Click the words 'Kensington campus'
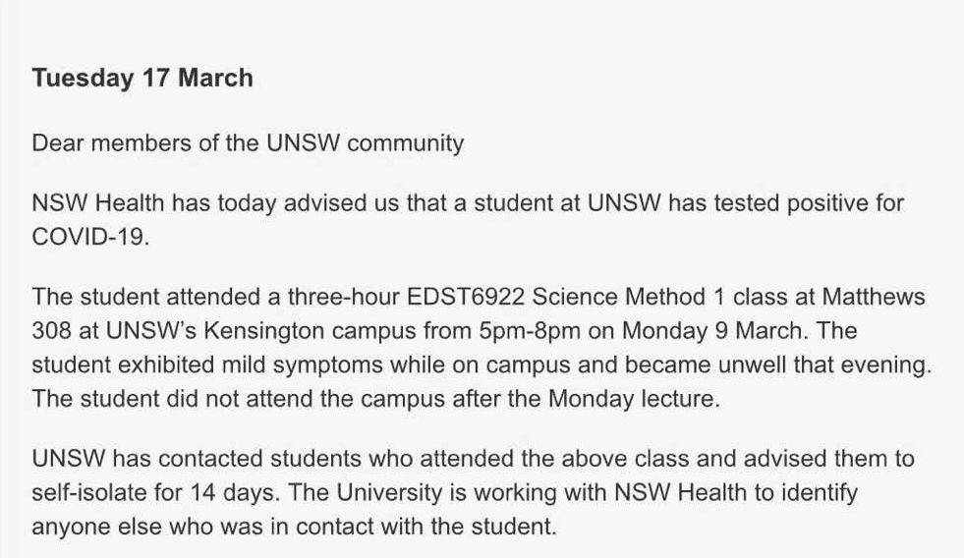 click(310, 331)
